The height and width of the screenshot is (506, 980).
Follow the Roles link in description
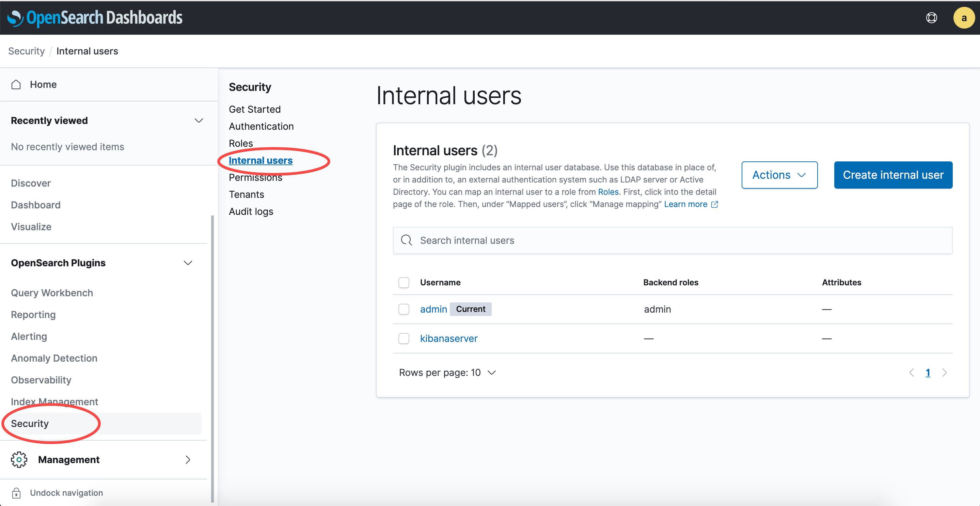point(608,192)
